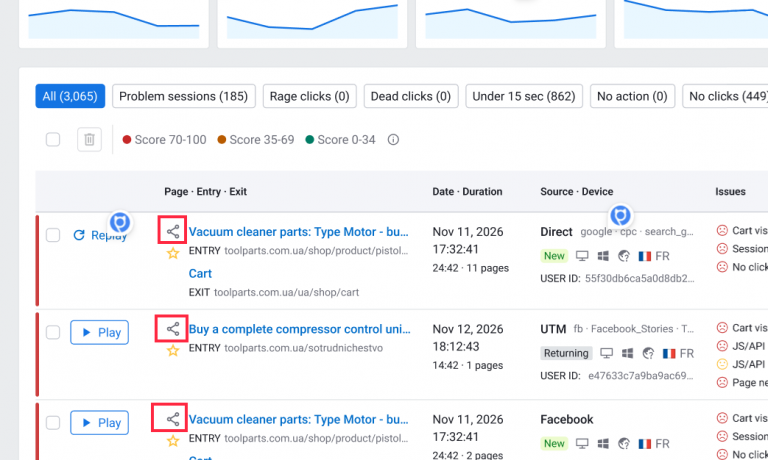
Task: Click the red Score 70-100 legend dot
Action: [x=127, y=140]
